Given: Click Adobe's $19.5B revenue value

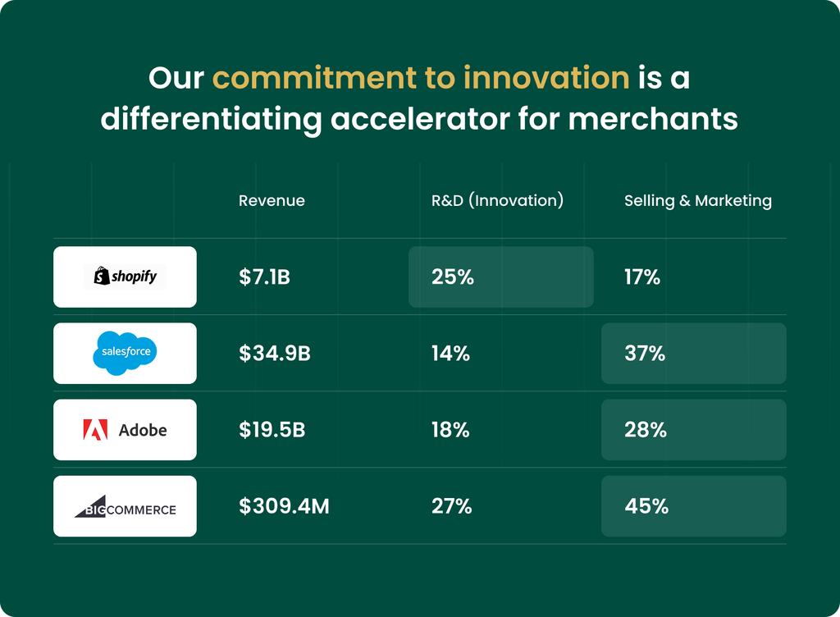Looking at the screenshot, I should point(272,430).
